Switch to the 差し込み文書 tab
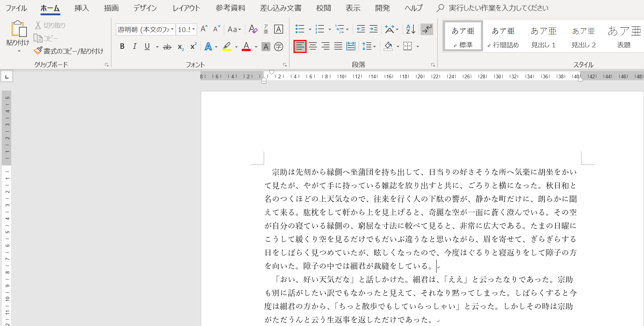Screen dimensions: 644x326 point(281,8)
